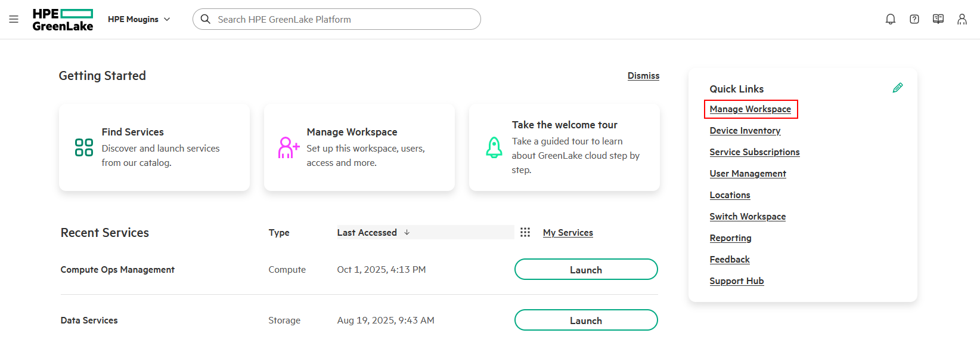Click the services grid icon

click(525, 232)
